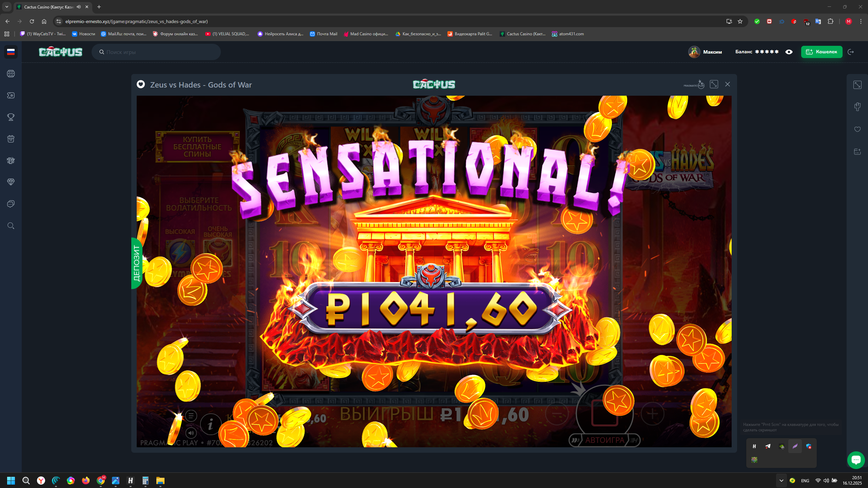868x488 pixels.
Task: Mute game sound speaker icon
Action: tap(191, 433)
